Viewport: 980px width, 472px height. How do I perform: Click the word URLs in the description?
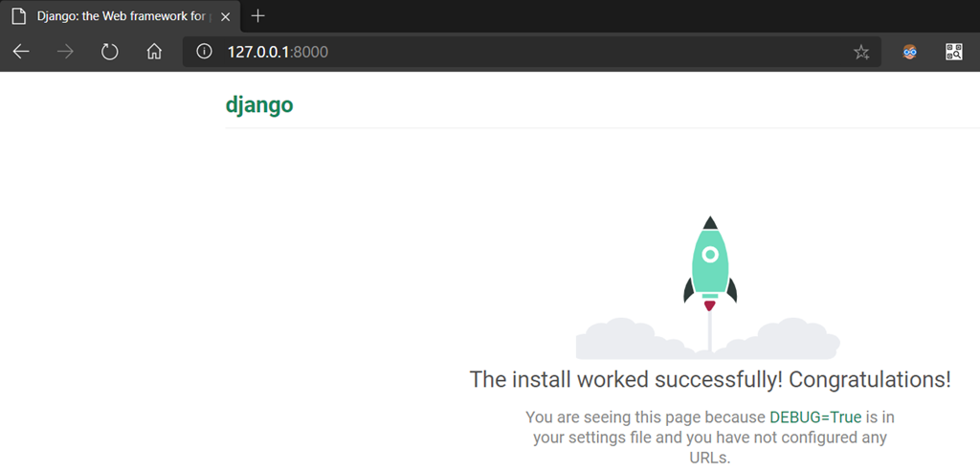pos(710,458)
